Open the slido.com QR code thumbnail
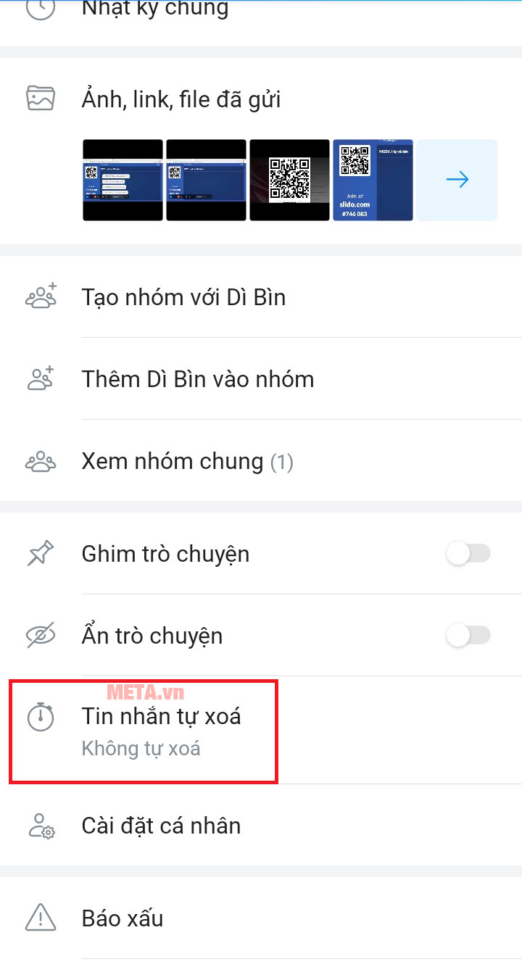Screen dimensions: 522x980 [x=373, y=180]
